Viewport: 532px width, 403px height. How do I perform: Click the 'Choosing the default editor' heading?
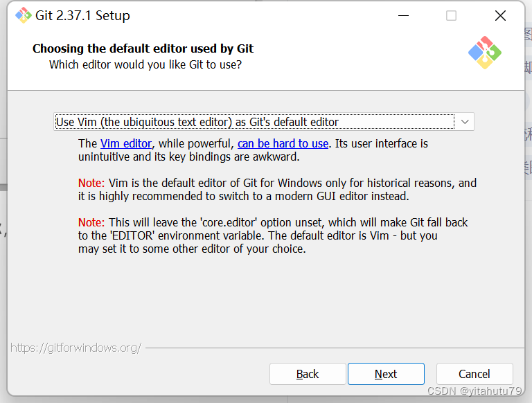[143, 48]
